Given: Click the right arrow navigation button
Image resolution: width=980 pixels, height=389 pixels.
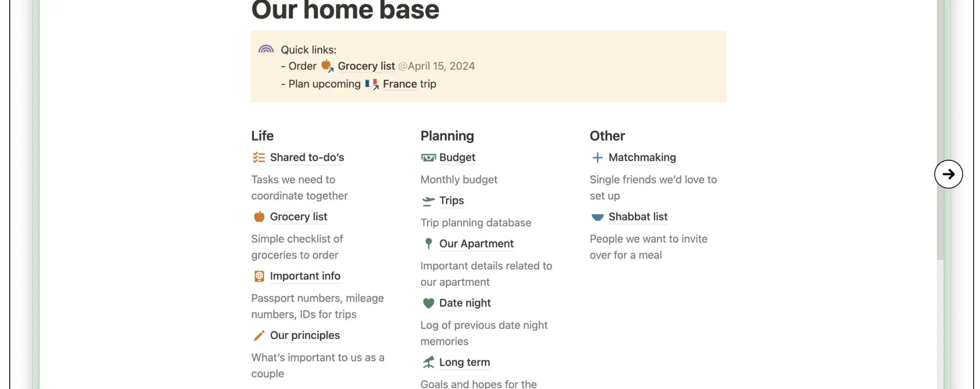Looking at the screenshot, I should [949, 174].
